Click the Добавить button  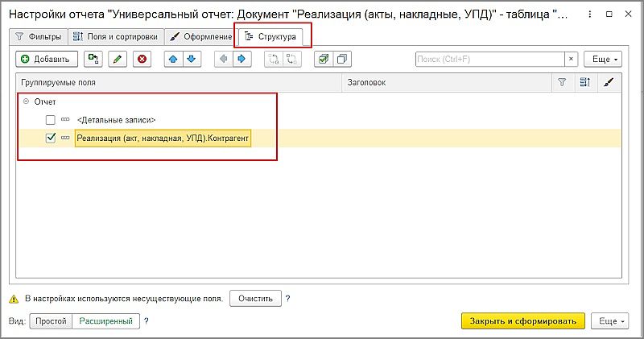[x=47, y=59]
